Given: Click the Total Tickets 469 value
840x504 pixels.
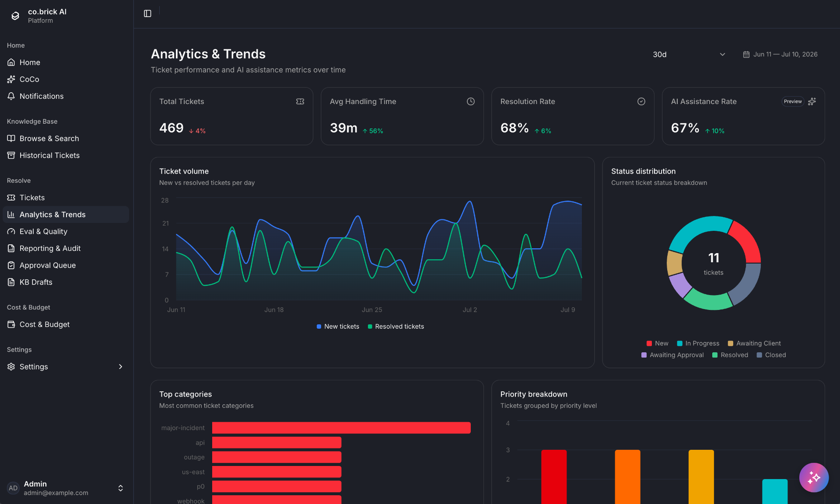Looking at the screenshot, I should 171,128.
